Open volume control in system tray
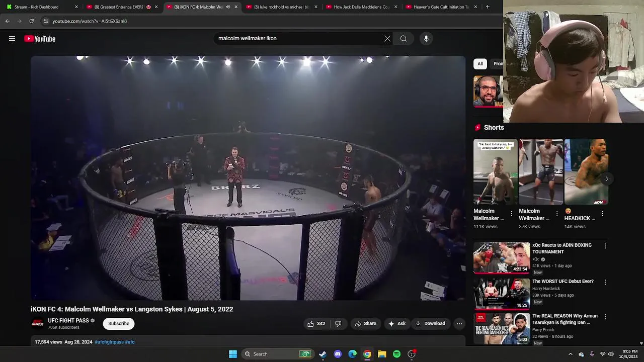The image size is (644, 362). [611, 354]
